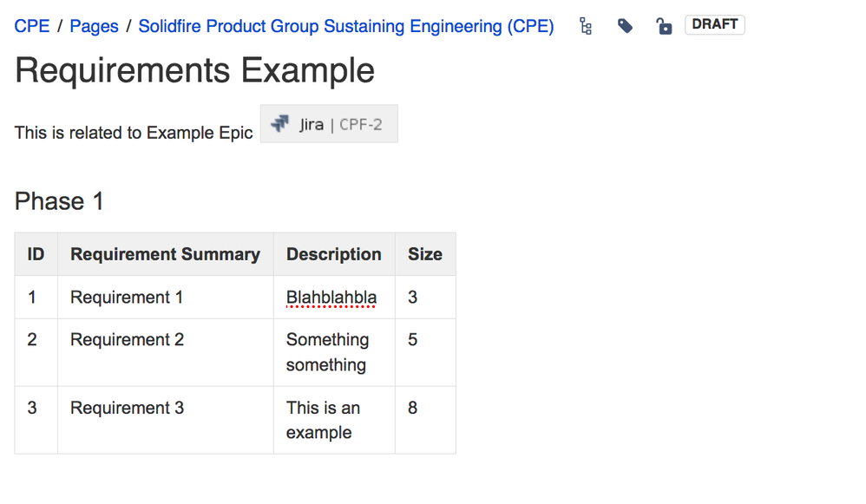Open page restrictions unlock icon
866x504 pixels.
tap(664, 27)
